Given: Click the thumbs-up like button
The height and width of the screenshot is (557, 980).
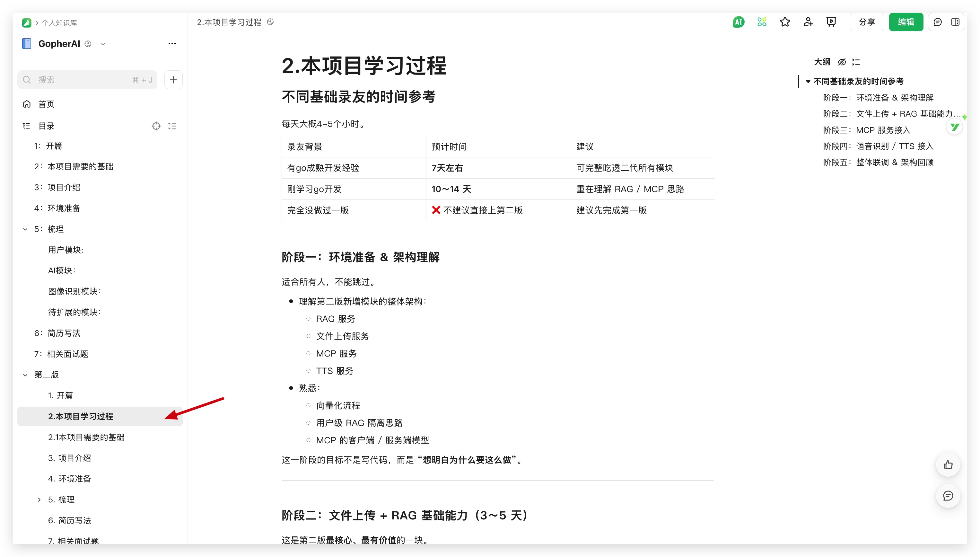Looking at the screenshot, I should point(948,465).
